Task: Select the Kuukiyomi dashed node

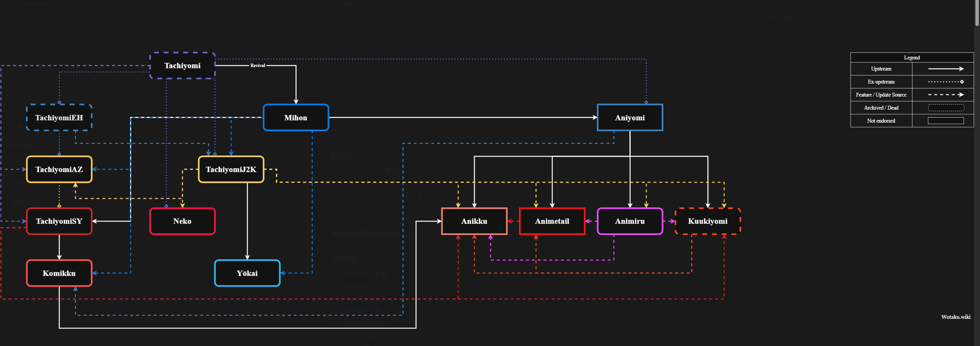Action: pos(708,221)
